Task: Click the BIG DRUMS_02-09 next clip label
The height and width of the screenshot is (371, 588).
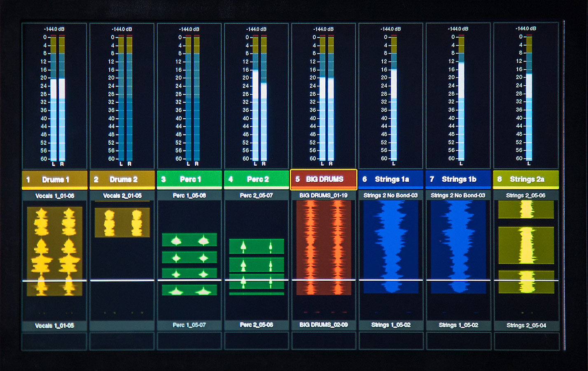Action: (x=324, y=325)
